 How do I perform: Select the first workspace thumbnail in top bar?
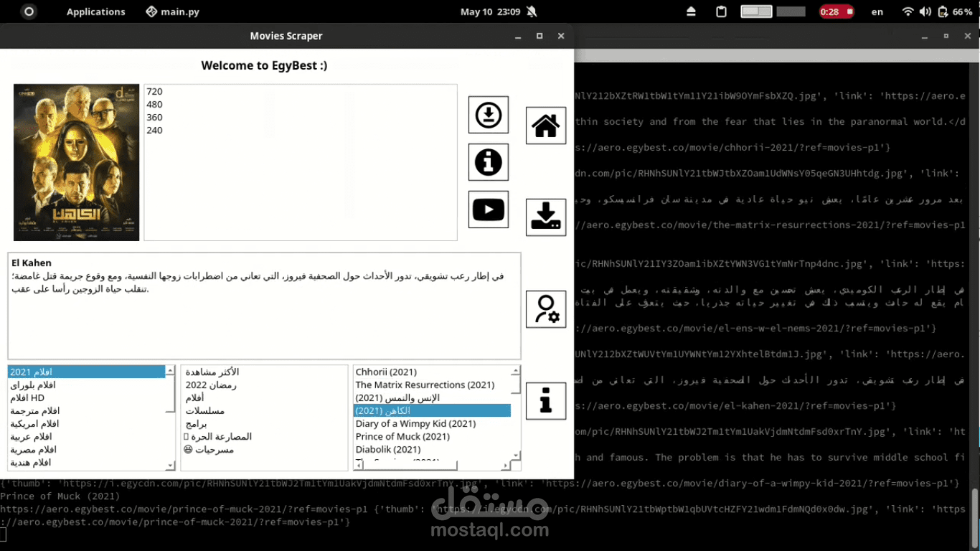point(756,11)
